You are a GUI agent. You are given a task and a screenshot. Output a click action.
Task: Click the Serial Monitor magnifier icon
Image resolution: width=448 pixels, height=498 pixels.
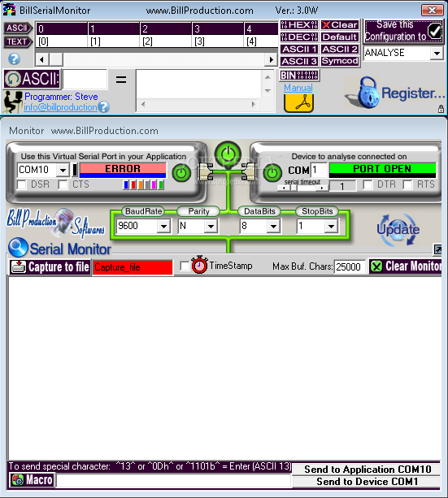click(18, 248)
